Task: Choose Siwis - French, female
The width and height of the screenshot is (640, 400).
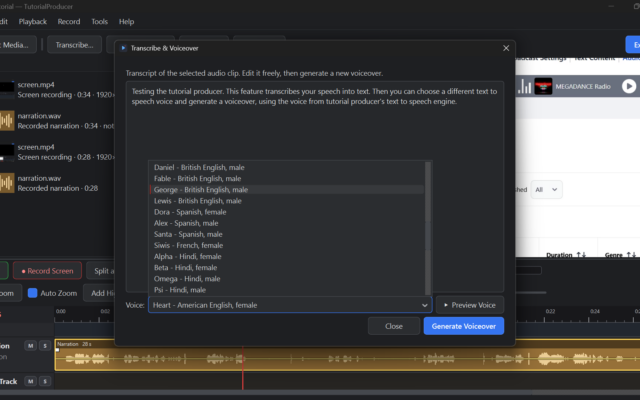Action: pyautogui.click(x=287, y=245)
